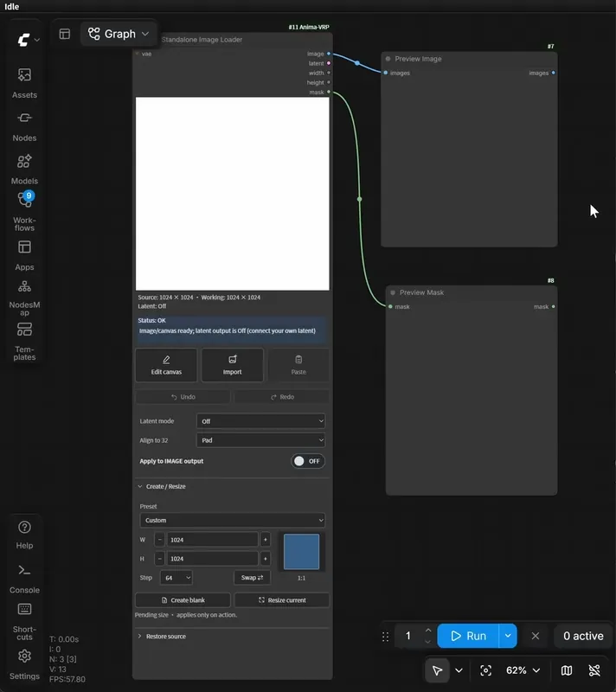Open the Step 64 dropdown

176,578
